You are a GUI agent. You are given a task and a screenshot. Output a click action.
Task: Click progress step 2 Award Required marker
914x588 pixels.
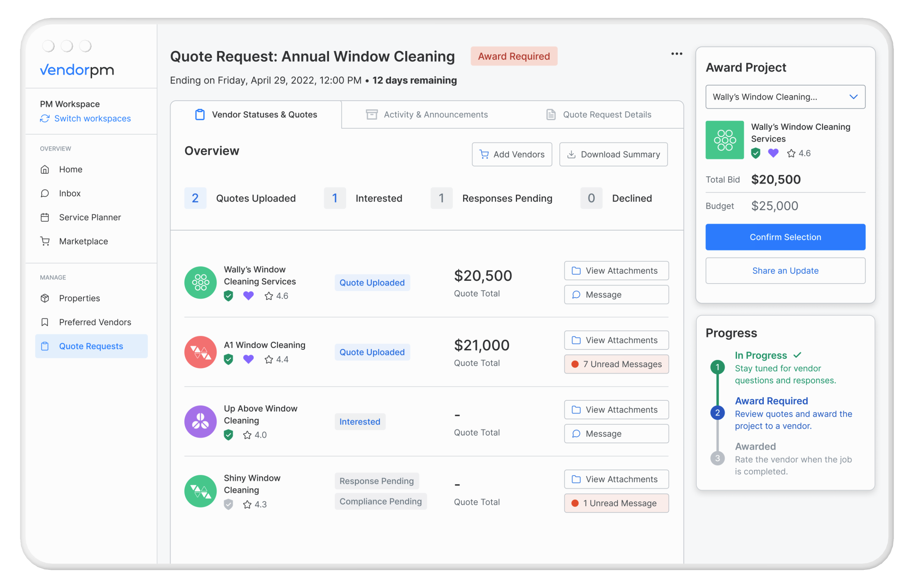click(717, 413)
